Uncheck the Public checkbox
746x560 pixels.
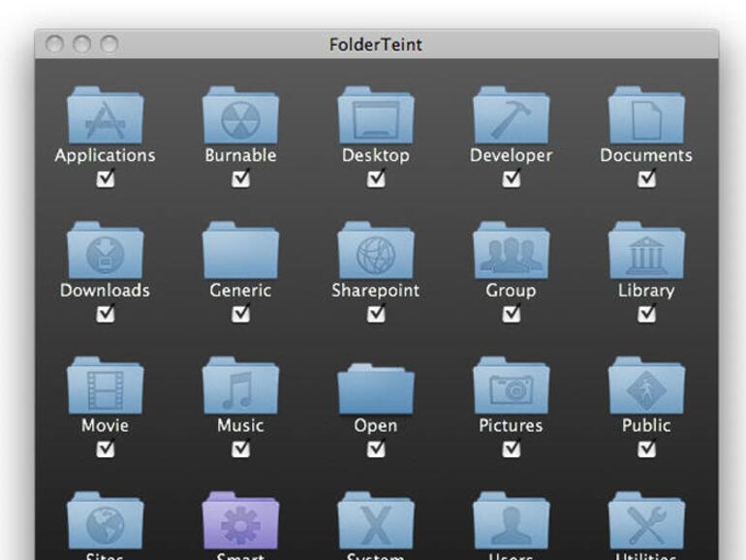pos(646,449)
